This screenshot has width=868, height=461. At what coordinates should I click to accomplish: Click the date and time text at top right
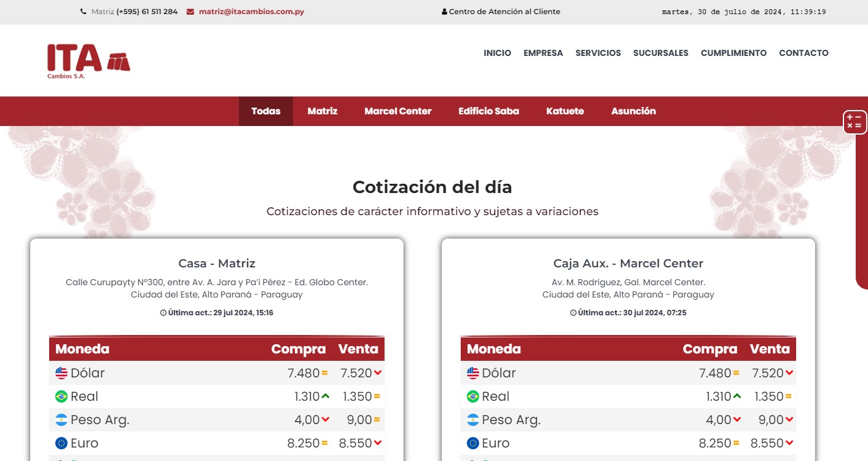pyautogui.click(x=744, y=12)
